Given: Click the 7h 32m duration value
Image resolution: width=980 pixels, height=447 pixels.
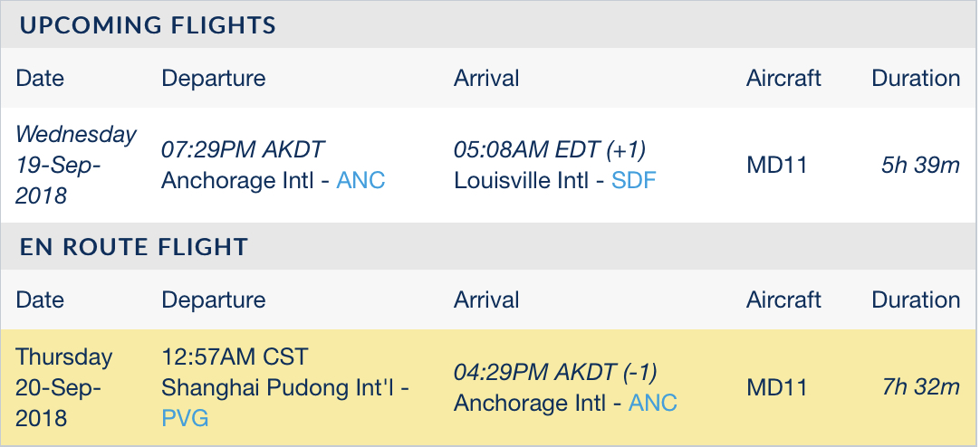Looking at the screenshot, I should (x=920, y=387).
